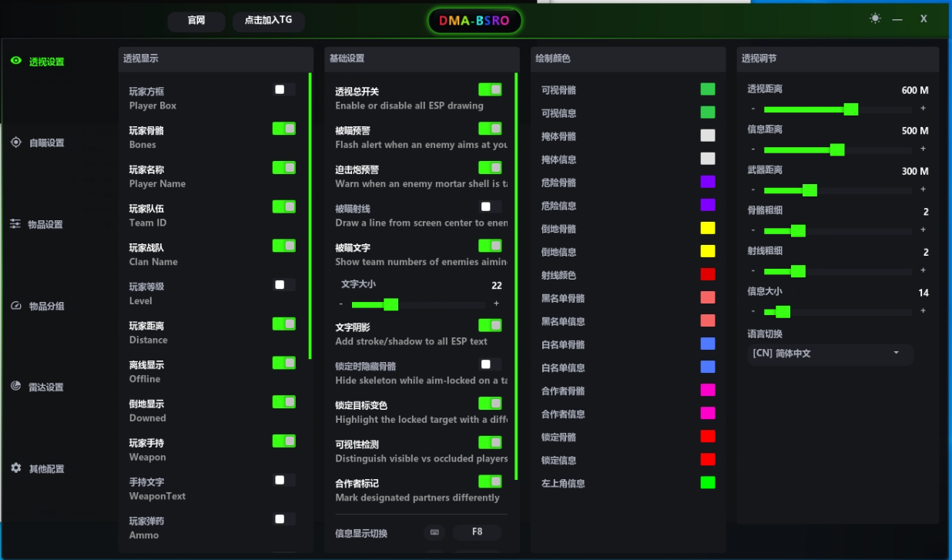Pick the 左上角信息 green color swatch

point(708,482)
